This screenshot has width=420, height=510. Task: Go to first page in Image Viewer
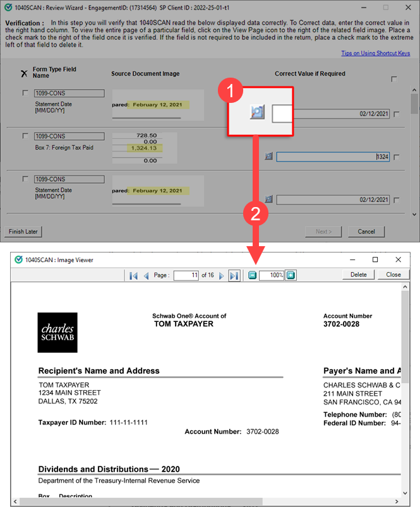pyautogui.click(x=133, y=276)
